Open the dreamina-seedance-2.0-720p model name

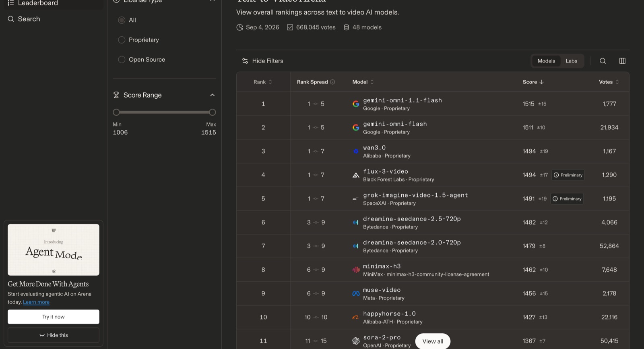click(x=412, y=243)
